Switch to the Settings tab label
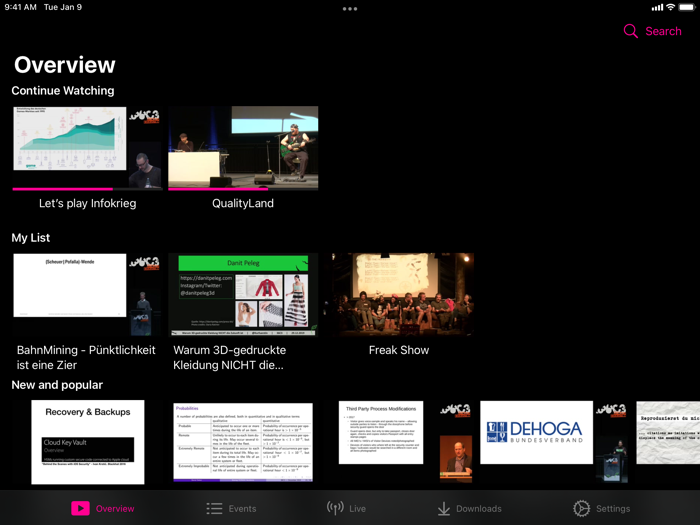This screenshot has width=700, height=525. 613,508
